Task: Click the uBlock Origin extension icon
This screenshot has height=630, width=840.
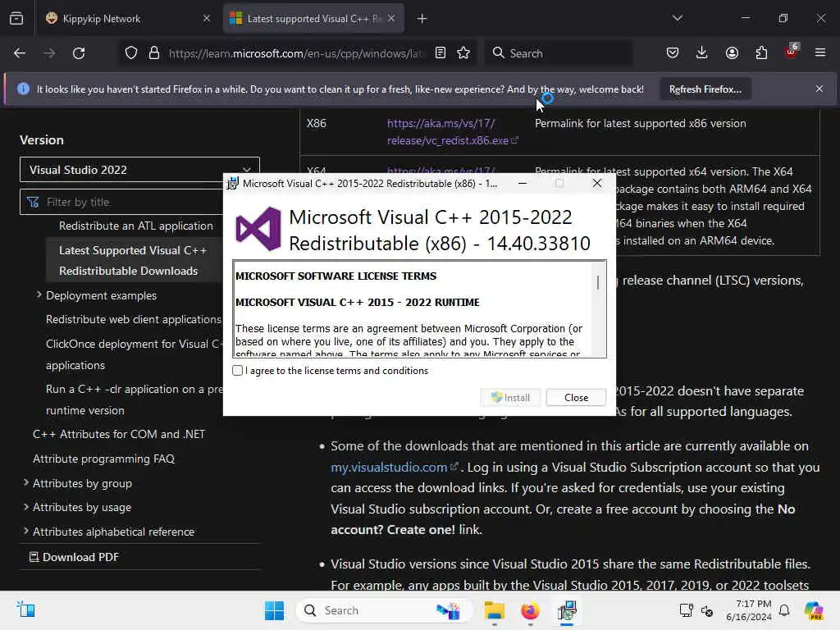Action: pyautogui.click(x=792, y=52)
